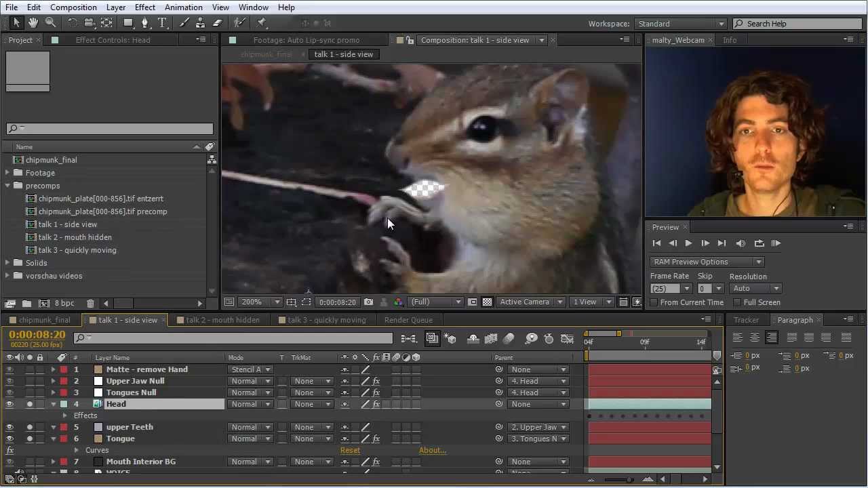Image resolution: width=868 pixels, height=488 pixels.
Task: Open talk 3 - quickly moving composition item
Action: click(x=77, y=250)
